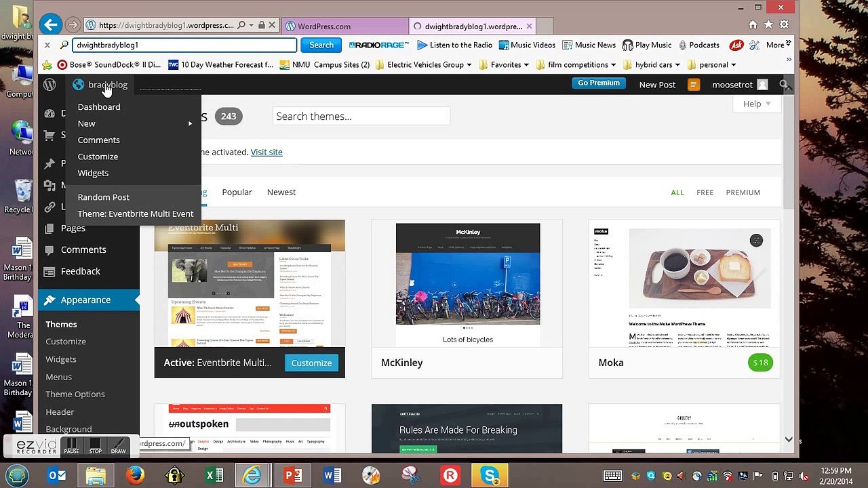Click the WordPress logo in admin bar

click(50, 85)
